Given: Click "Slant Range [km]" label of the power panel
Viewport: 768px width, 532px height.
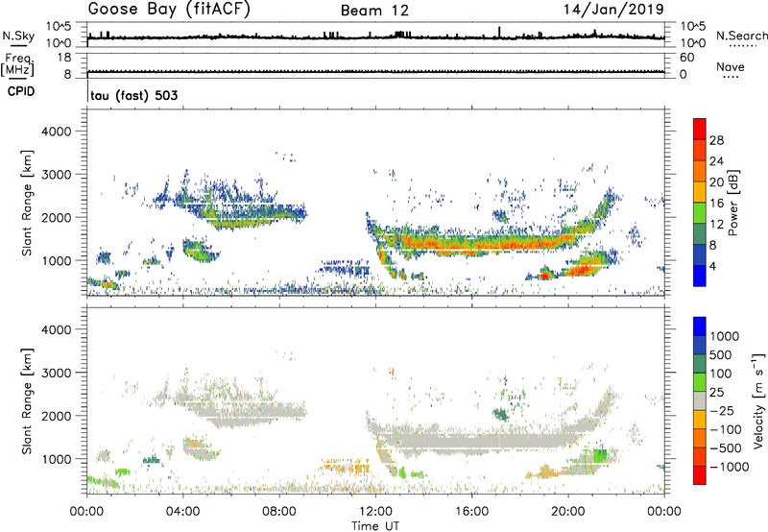Looking at the screenshot, I should pos(27,203).
